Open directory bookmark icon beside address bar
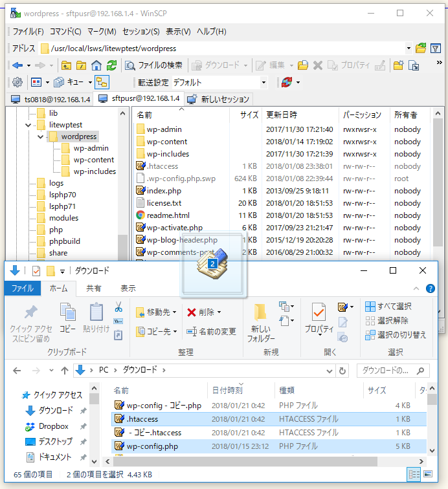The width and height of the screenshot is (448, 489). coord(421,49)
